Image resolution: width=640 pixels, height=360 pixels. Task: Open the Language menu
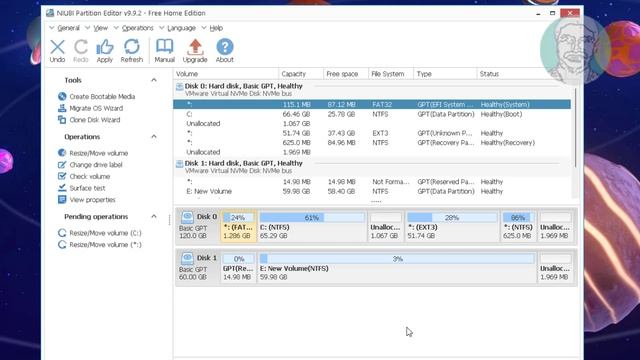click(x=181, y=28)
